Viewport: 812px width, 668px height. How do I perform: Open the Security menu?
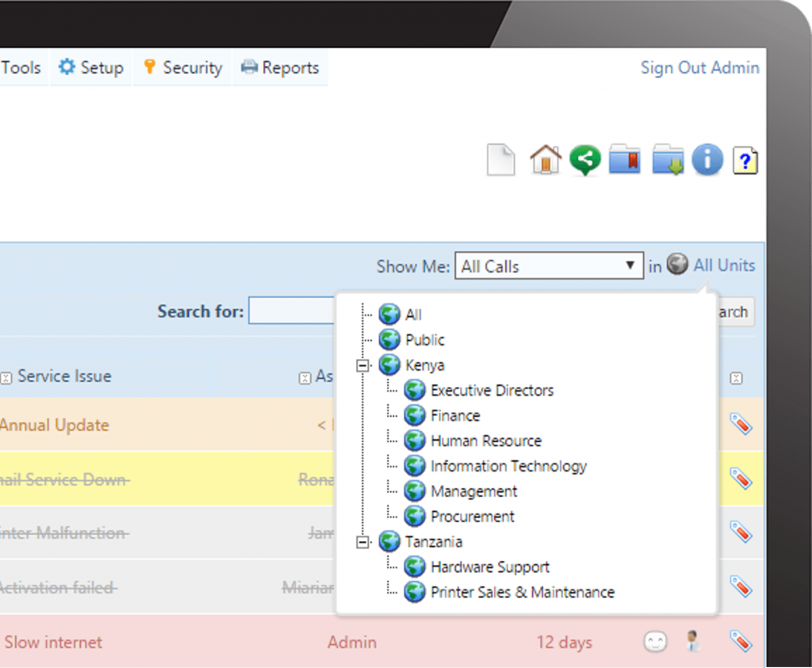pyautogui.click(x=182, y=67)
